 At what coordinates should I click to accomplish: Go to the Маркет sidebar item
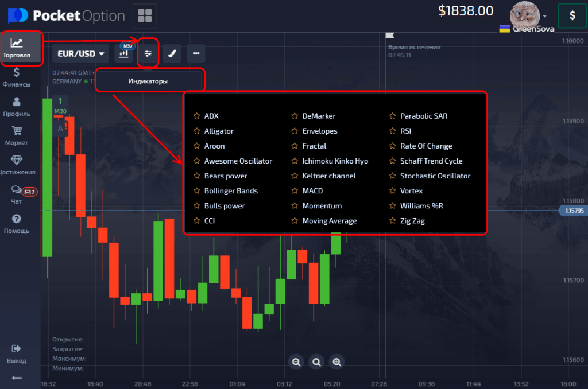pyautogui.click(x=17, y=136)
